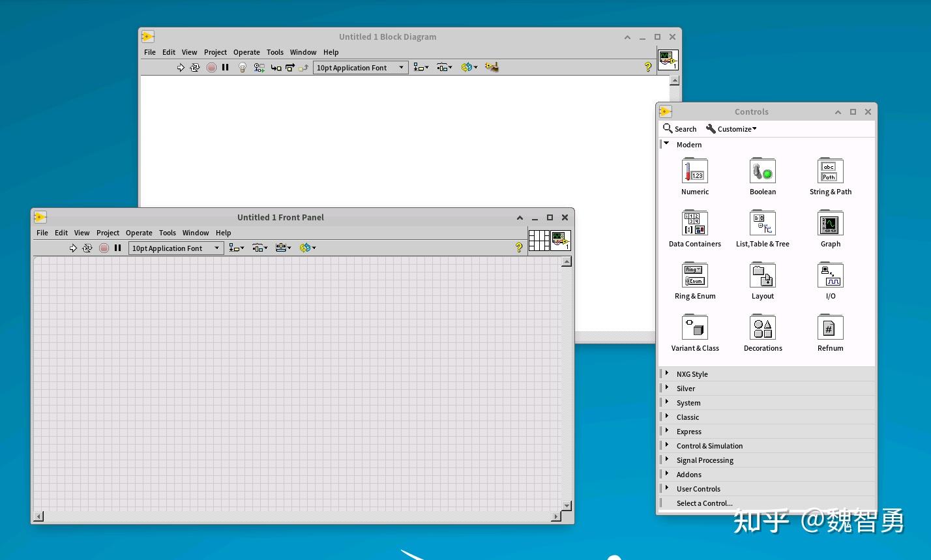Open the Decorations palette
Viewport: 931px width, 560px height.
(x=762, y=328)
